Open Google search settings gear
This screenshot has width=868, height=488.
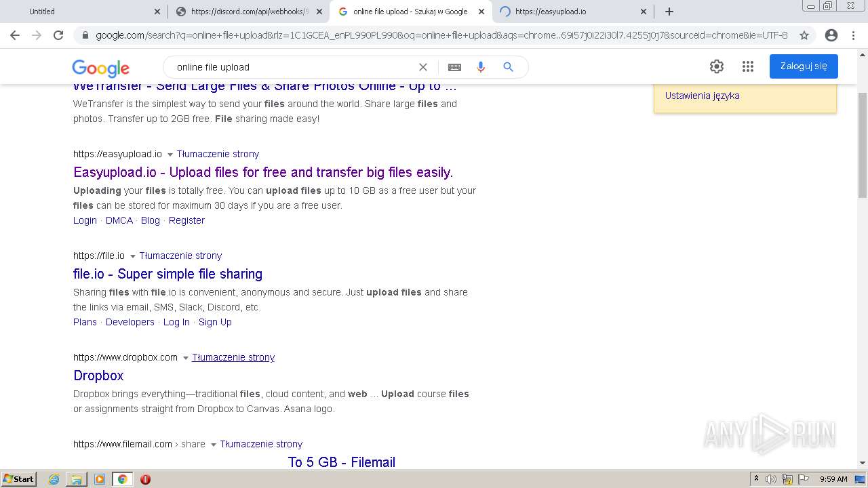717,66
